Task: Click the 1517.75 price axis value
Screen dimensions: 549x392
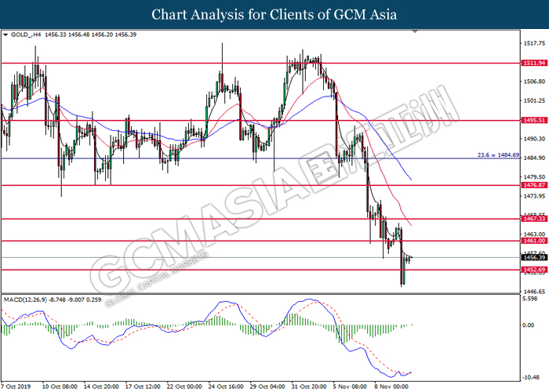Action: (534, 43)
